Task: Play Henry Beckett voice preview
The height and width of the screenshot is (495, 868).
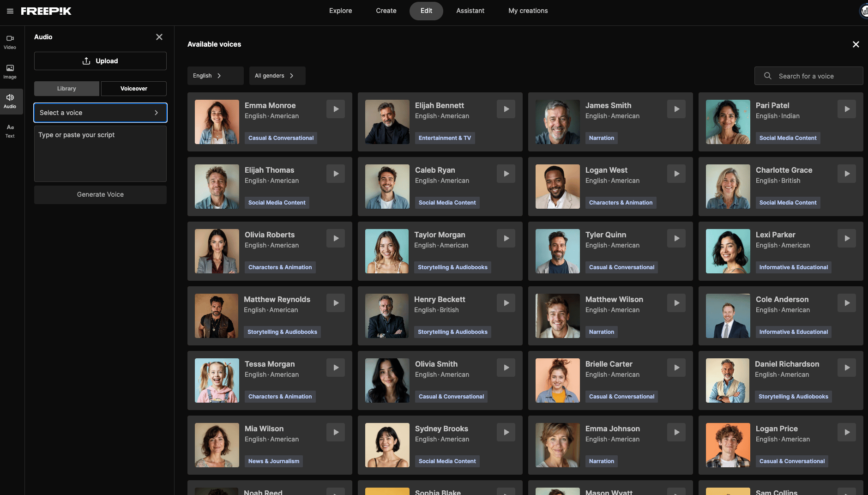Action: [506, 303]
